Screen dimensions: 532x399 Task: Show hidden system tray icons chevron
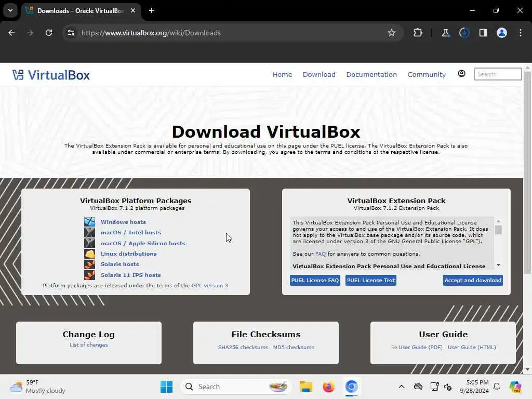[x=402, y=387]
